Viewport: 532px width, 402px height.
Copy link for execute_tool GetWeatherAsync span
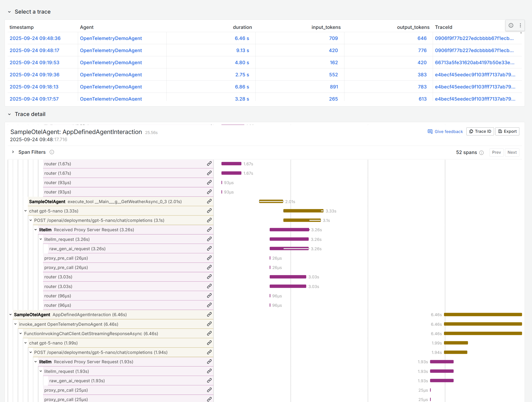[x=209, y=201]
